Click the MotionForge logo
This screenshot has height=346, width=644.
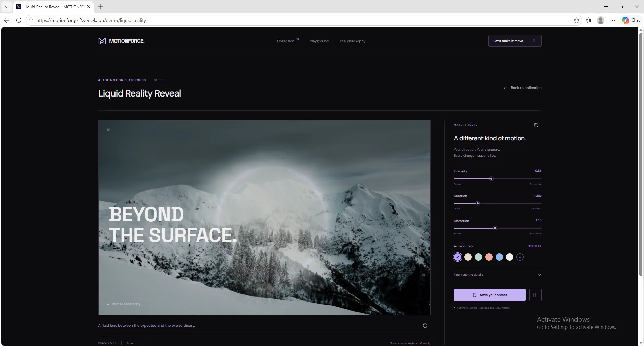point(121,41)
